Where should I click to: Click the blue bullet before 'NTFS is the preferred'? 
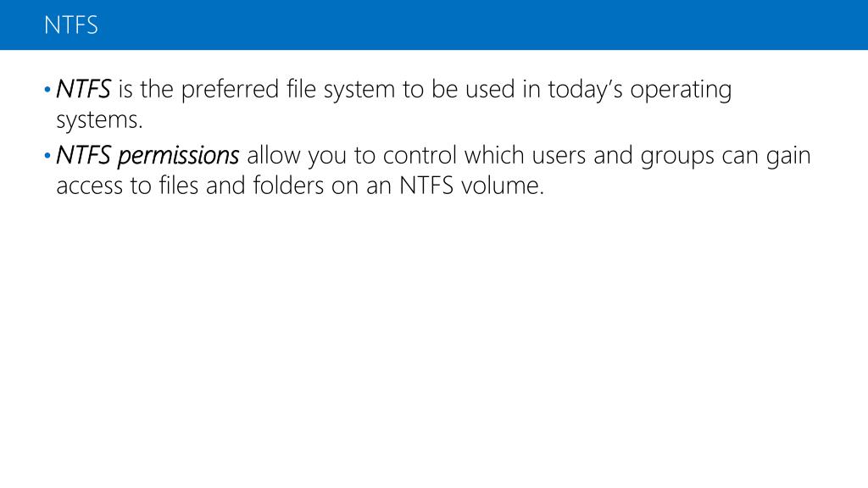pos(47,90)
